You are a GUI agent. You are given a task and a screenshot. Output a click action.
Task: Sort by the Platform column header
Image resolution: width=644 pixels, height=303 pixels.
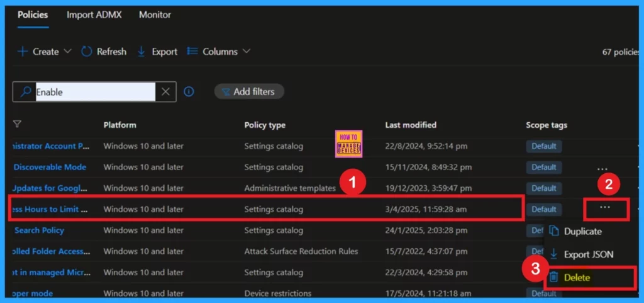tap(120, 125)
